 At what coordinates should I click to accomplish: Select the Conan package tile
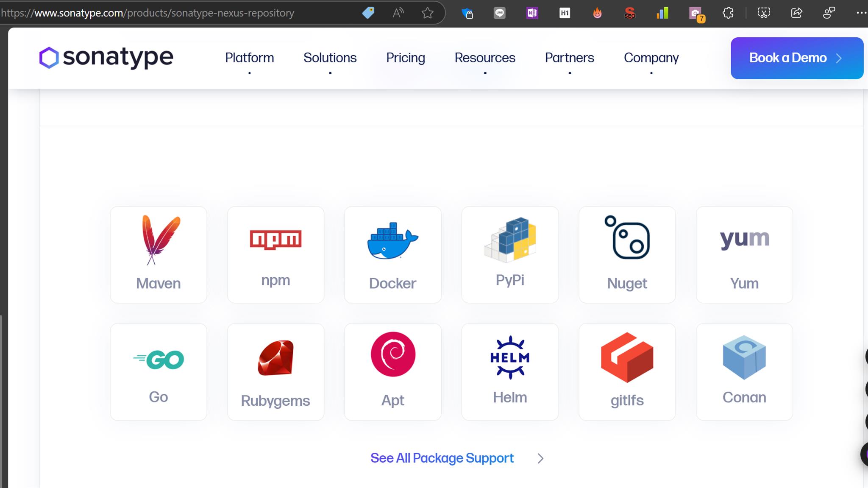pos(744,371)
